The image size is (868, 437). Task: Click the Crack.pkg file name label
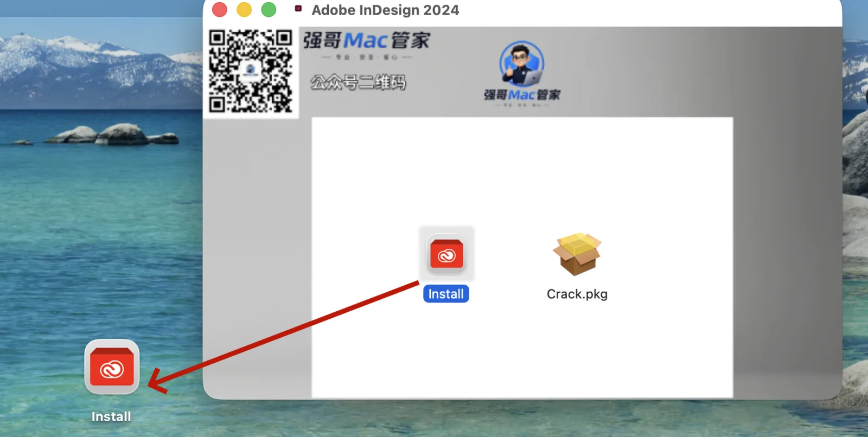(577, 294)
